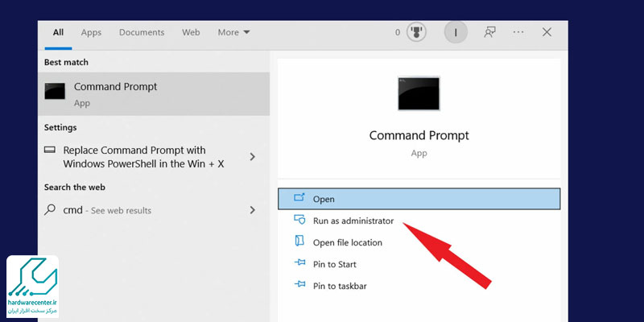Expand the More dropdown
The image size is (644, 322).
pyautogui.click(x=233, y=32)
